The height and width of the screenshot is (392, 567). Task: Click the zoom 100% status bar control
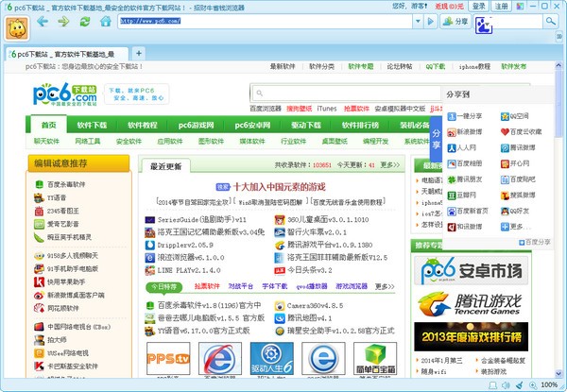click(544, 385)
